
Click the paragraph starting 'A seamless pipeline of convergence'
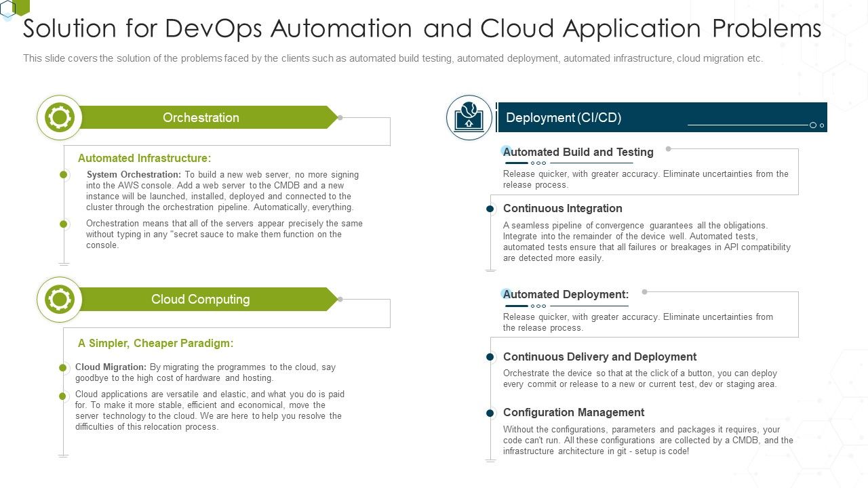pyautogui.click(x=647, y=242)
